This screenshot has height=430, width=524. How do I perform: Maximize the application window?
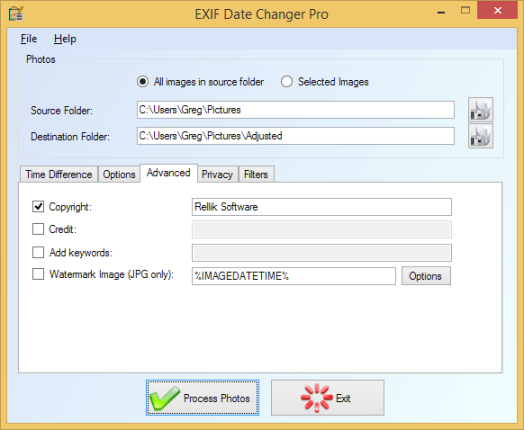pos(465,11)
